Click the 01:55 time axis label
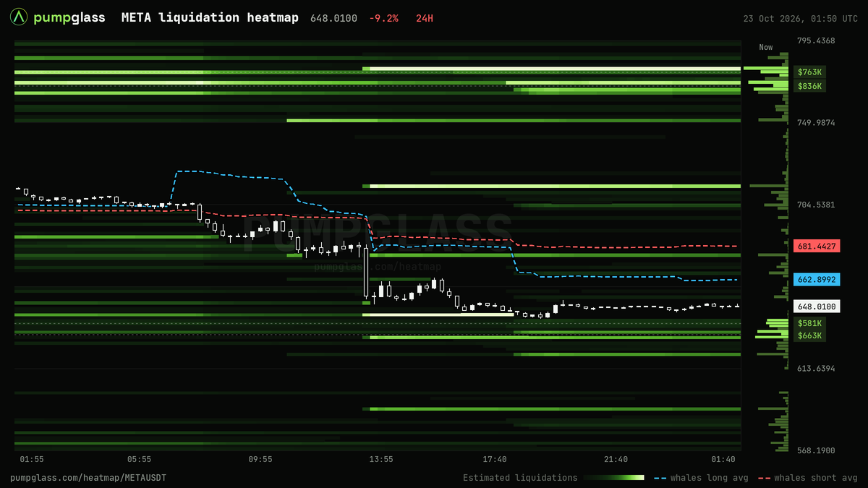Screen dimensions: 868x488 pos(32,459)
